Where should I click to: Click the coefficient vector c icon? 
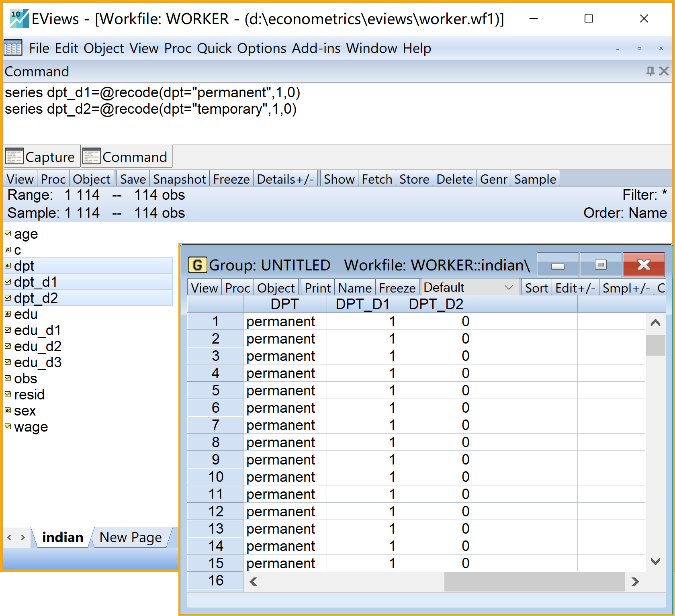(8, 250)
